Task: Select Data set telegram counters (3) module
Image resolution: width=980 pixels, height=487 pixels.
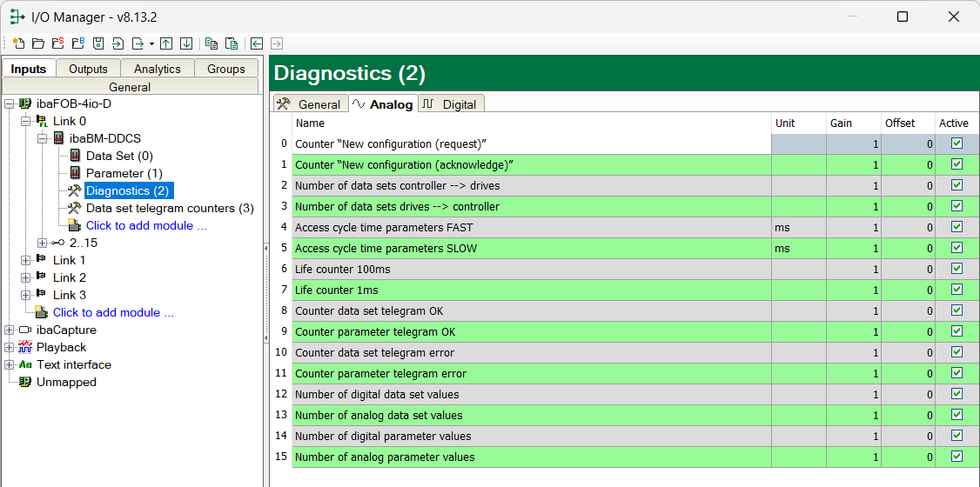Action: point(169,208)
